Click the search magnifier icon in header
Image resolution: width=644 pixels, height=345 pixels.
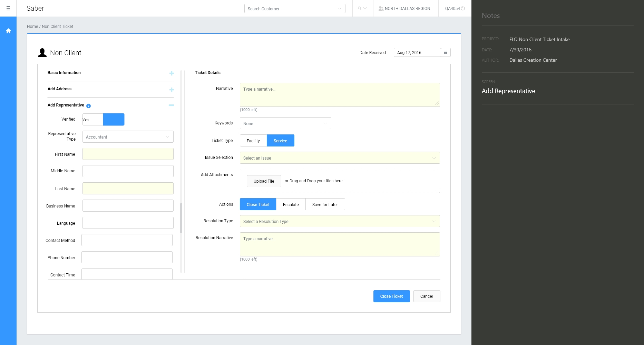pos(360,8)
